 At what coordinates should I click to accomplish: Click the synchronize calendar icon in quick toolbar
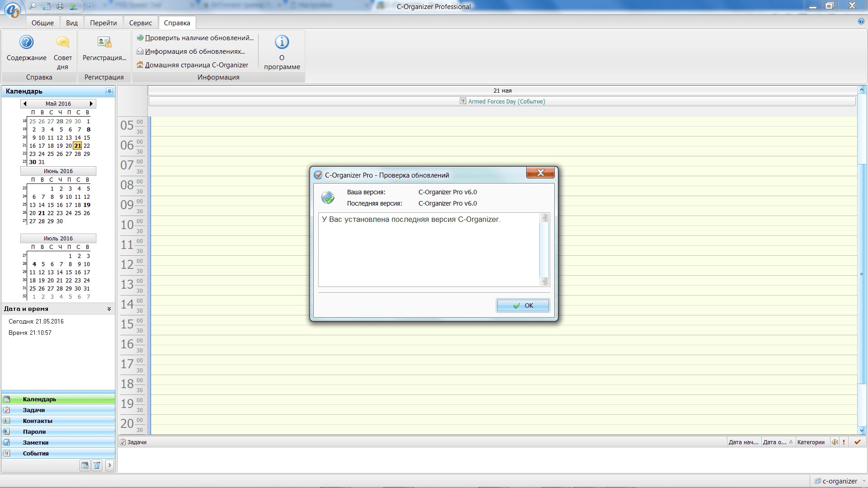click(47, 6)
